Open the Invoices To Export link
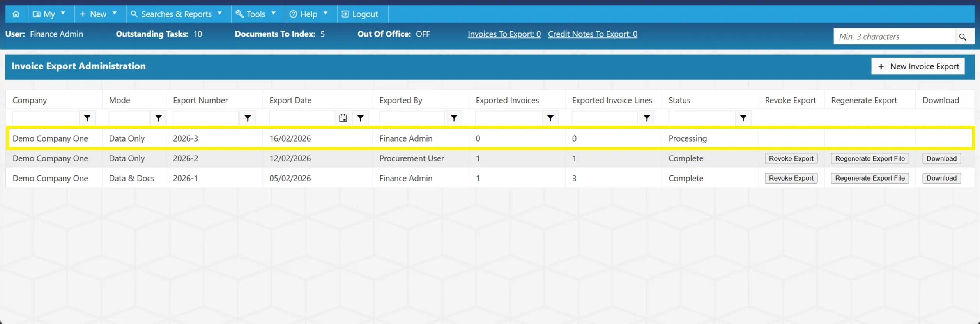The image size is (980, 324). pos(504,34)
